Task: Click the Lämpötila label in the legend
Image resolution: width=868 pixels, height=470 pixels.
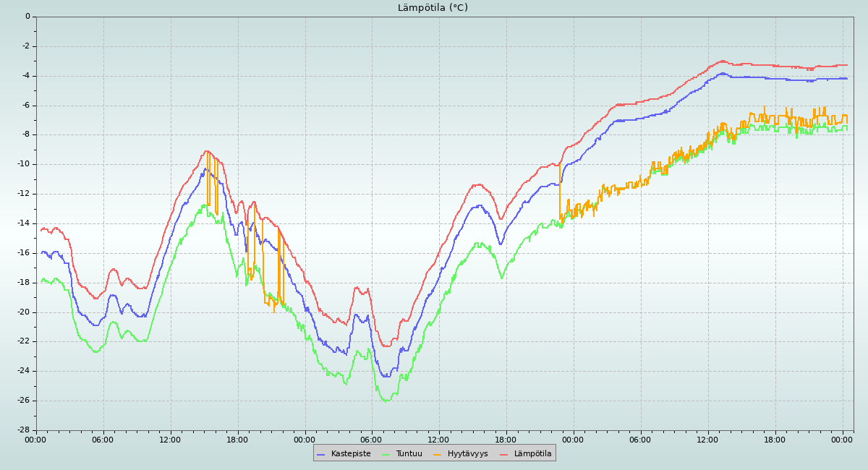Action: pyautogui.click(x=532, y=454)
